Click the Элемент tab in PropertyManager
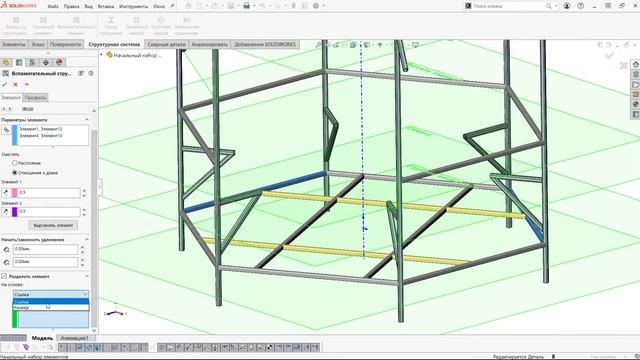 click(11, 98)
